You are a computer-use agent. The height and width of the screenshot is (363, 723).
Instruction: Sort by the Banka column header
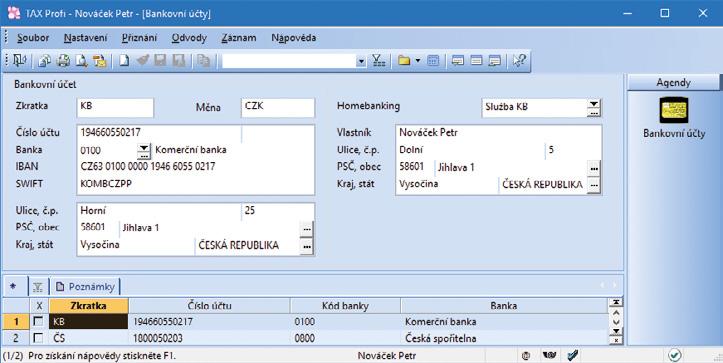click(x=504, y=306)
